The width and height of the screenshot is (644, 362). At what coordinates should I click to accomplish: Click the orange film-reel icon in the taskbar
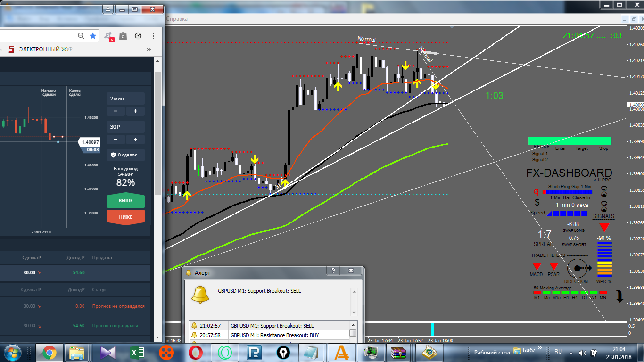[x=166, y=353]
